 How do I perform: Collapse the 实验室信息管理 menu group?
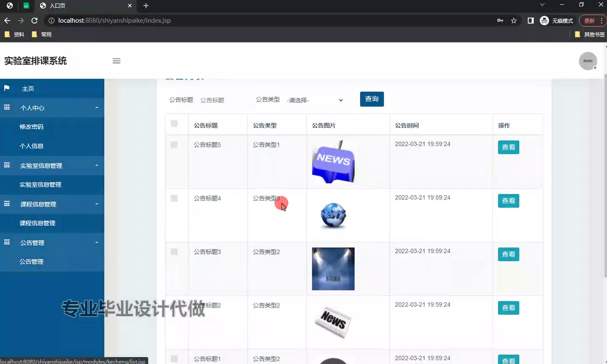(x=97, y=165)
